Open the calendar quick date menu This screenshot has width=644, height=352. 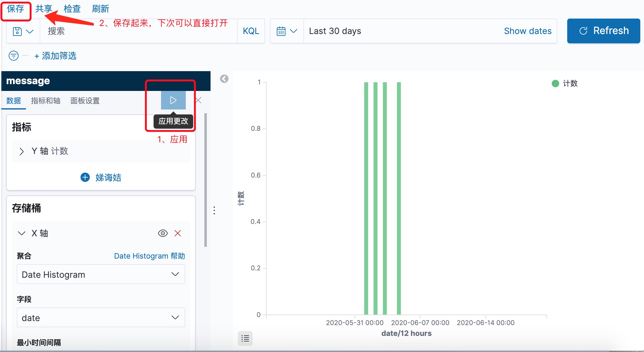(x=287, y=31)
